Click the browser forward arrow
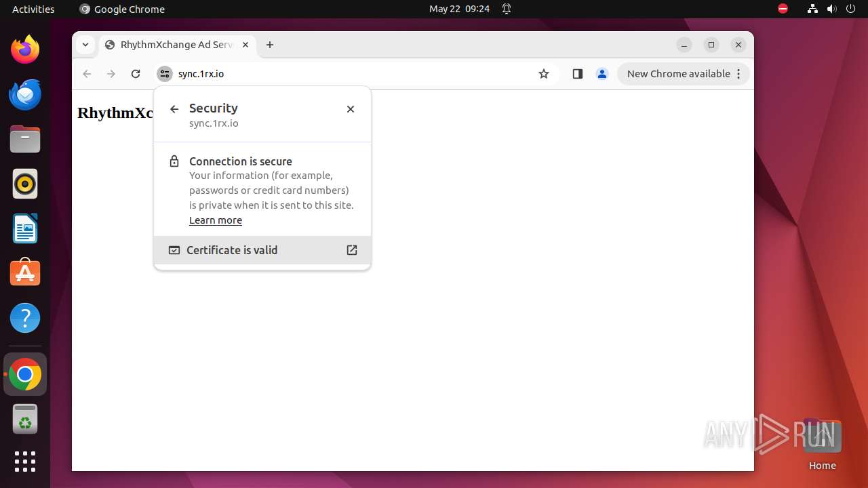 point(111,74)
